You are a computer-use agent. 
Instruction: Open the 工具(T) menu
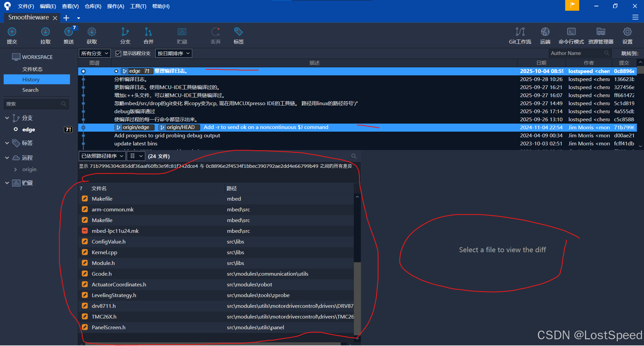click(138, 6)
